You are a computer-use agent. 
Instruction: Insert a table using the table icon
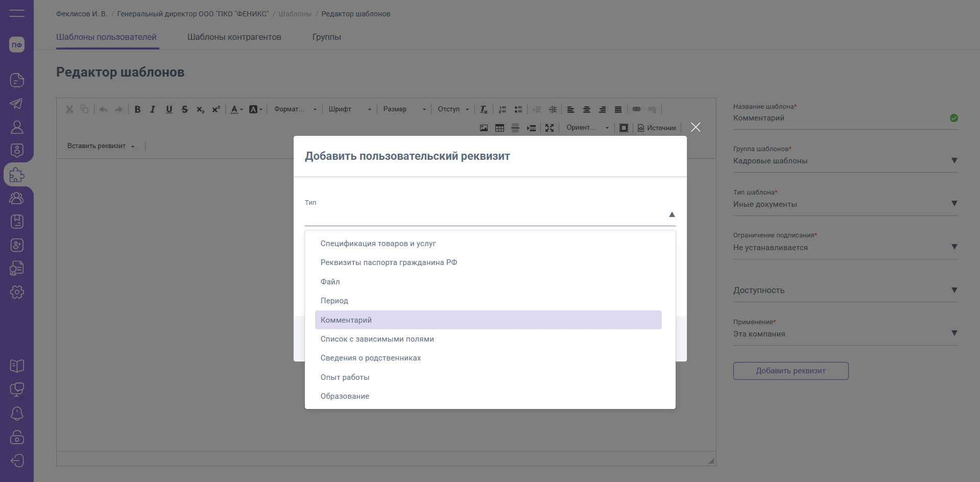tap(499, 128)
